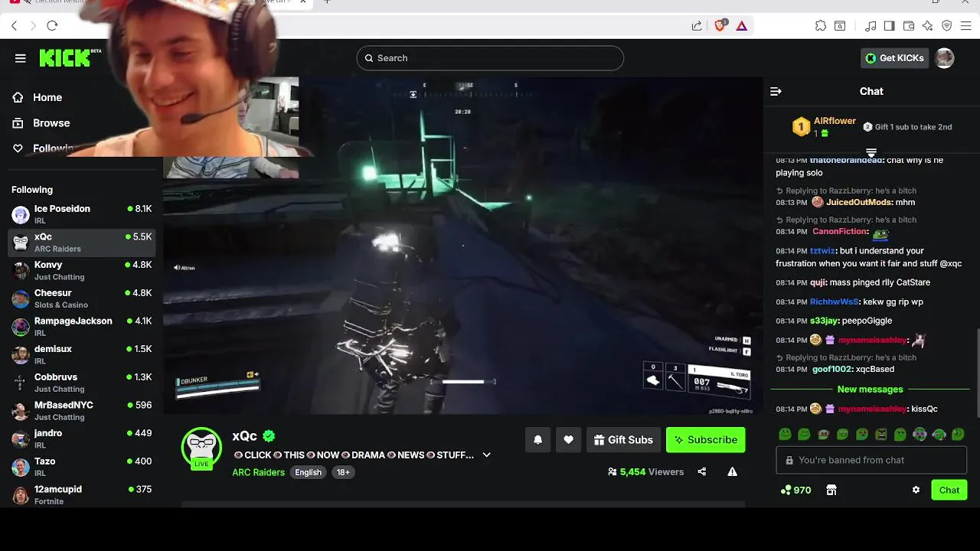Open the channel points shop icon
This screenshot has height=551, width=980.
click(831, 490)
